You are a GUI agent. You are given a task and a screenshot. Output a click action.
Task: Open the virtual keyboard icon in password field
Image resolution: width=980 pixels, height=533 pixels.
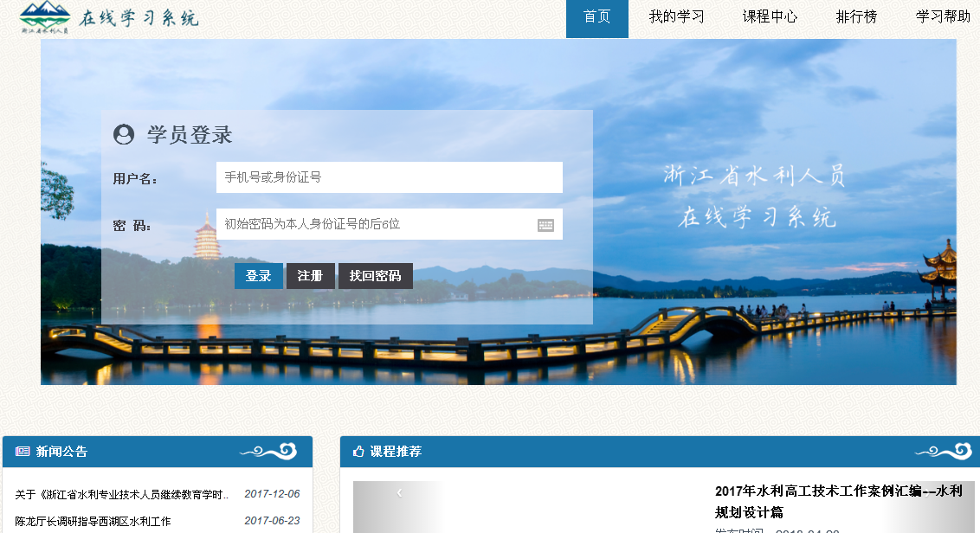(545, 225)
